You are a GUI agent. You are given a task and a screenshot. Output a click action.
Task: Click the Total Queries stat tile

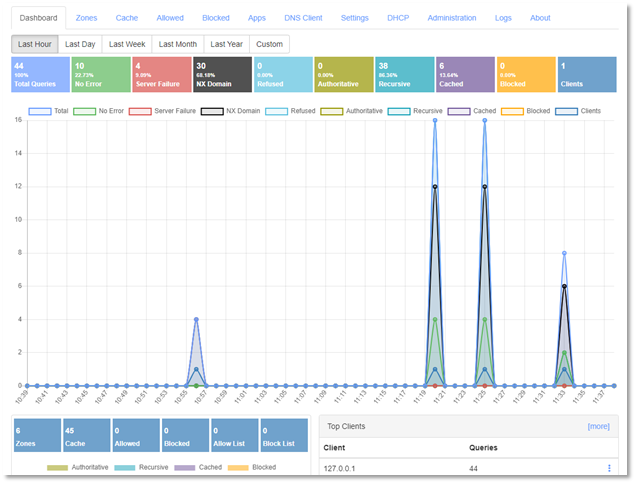click(x=39, y=75)
